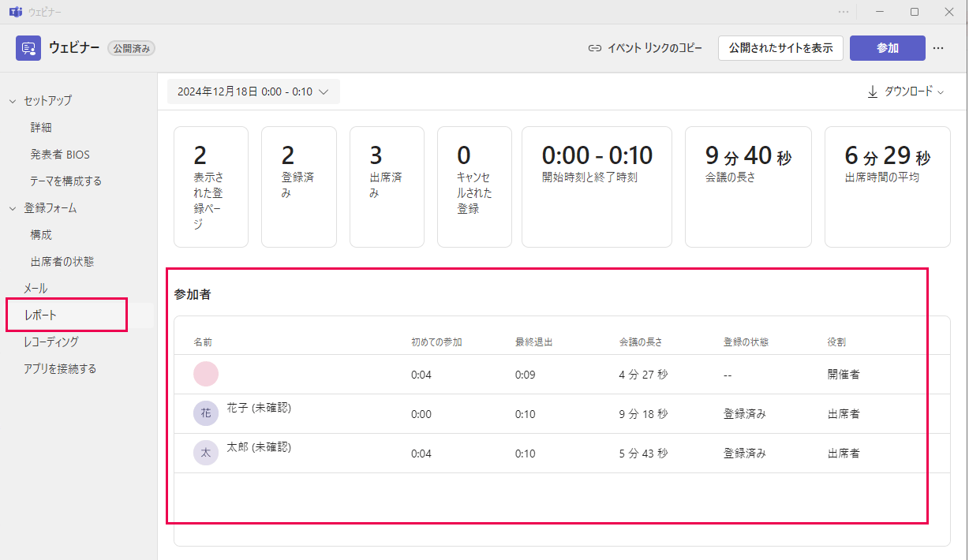
Task: Click 公開されたサイトを表示 button
Action: (x=780, y=48)
